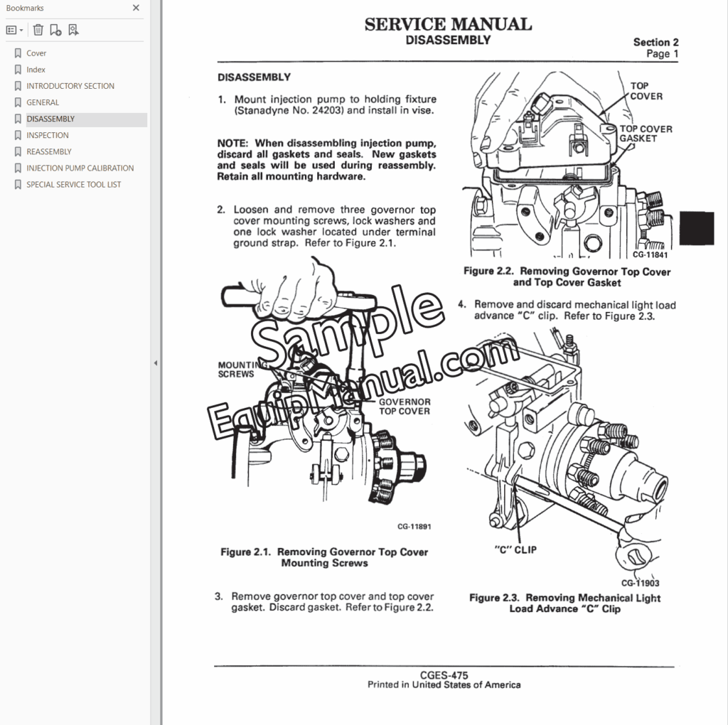This screenshot has height=725, width=728.
Task: Collapse the navigation pane with arrow handle
Action: pos(156,363)
